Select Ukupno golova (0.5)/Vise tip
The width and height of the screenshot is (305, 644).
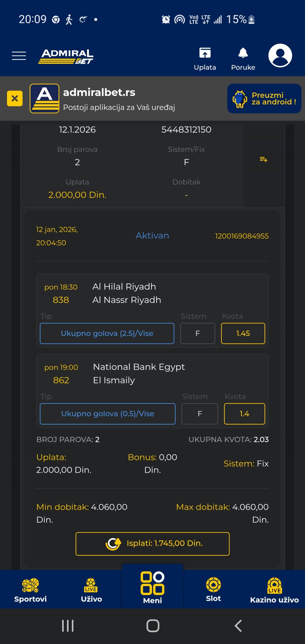coord(108,414)
